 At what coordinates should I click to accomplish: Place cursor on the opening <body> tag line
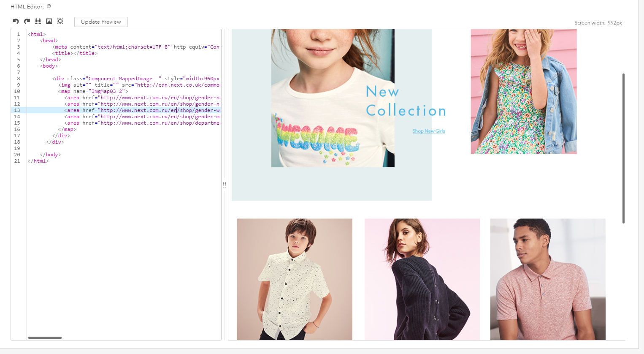pyautogui.click(x=49, y=66)
